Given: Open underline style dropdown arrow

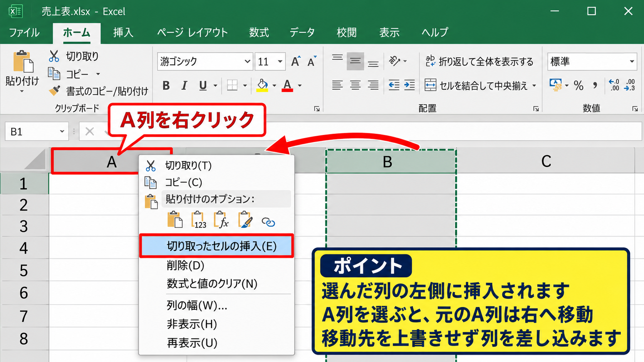Looking at the screenshot, I should tap(215, 86).
